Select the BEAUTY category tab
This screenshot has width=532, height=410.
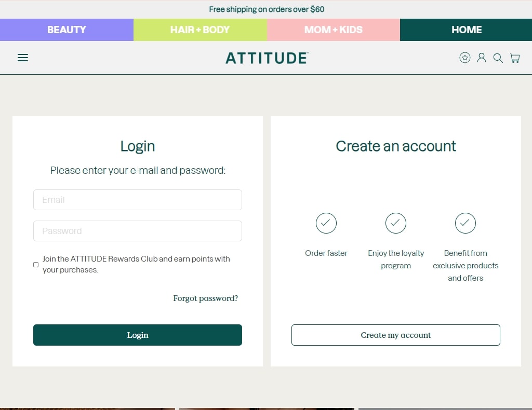click(66, 30)
